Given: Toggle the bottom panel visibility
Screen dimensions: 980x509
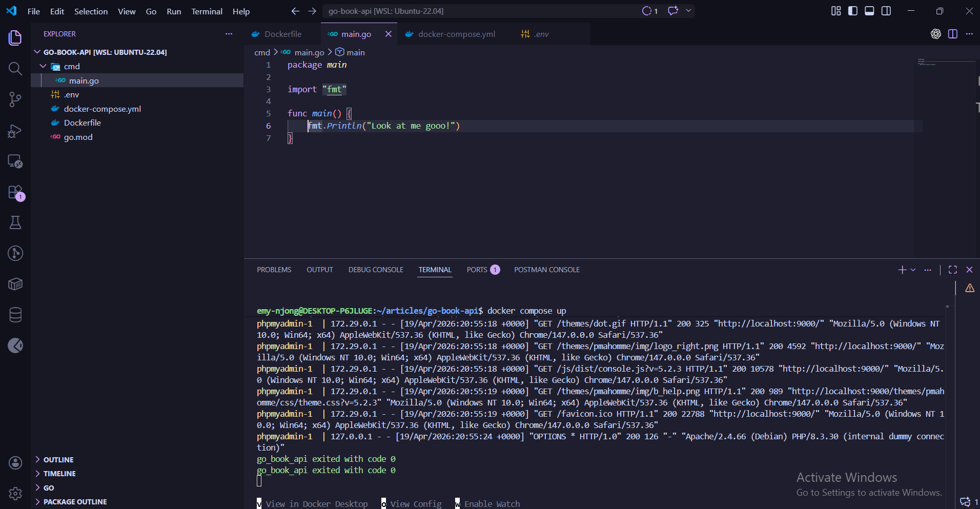Looking at the screenshot, I should (869, 11).
